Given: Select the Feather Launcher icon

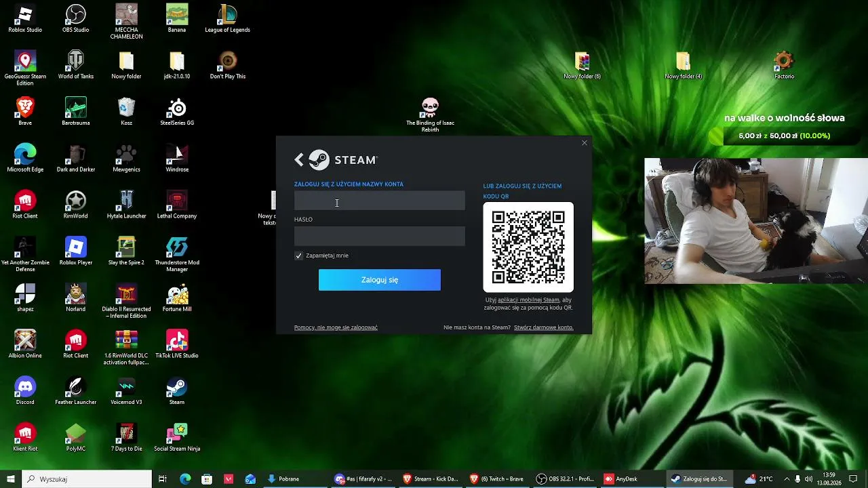Looking at the screenshot, I should (x=76, y=391).
